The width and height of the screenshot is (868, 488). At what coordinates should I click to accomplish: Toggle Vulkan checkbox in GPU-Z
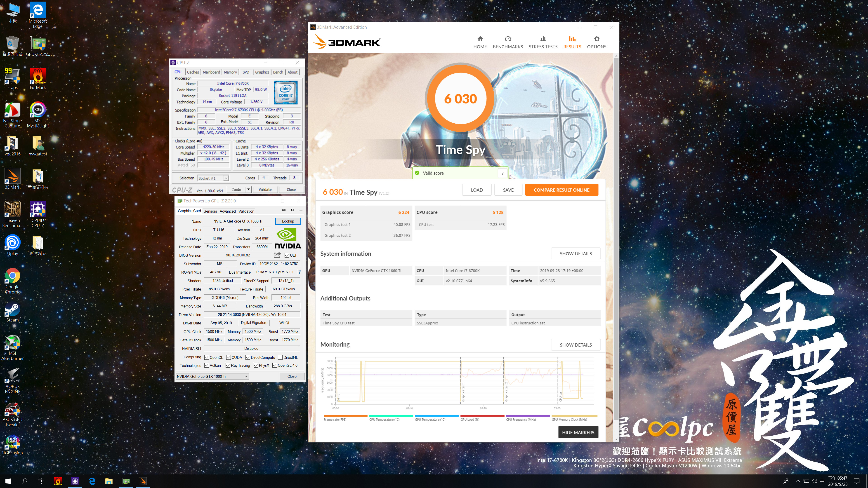click(207, 365)
